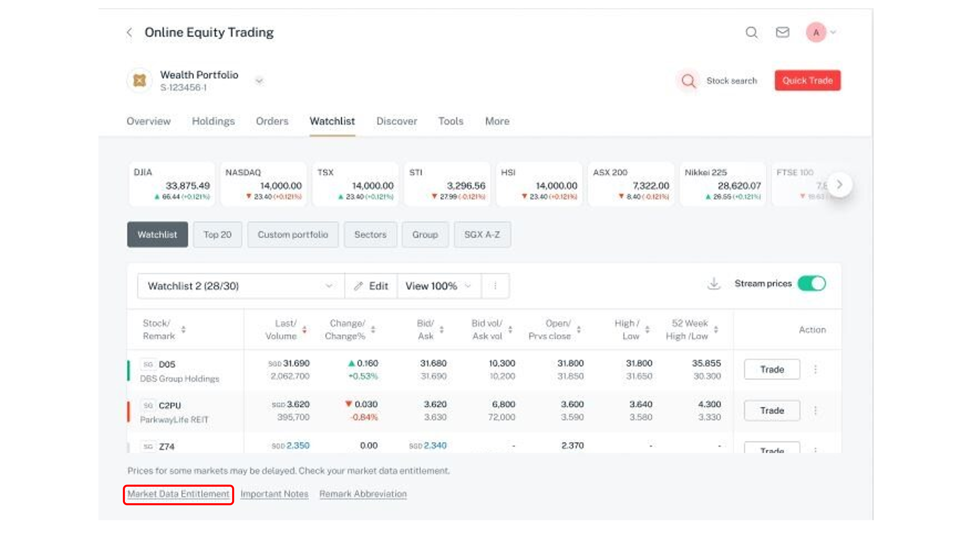
Task: Open more actions for C2PU row
Action: [x=815, y=410]
